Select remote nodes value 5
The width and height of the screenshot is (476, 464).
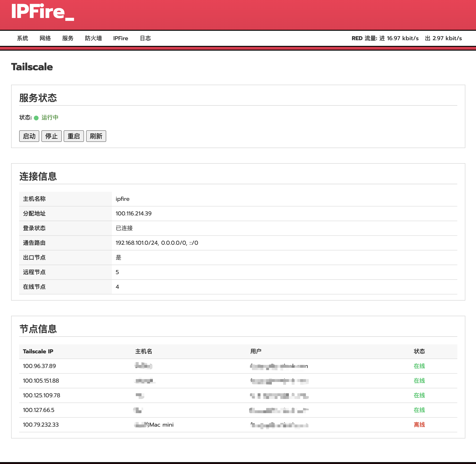coord(117,272)
